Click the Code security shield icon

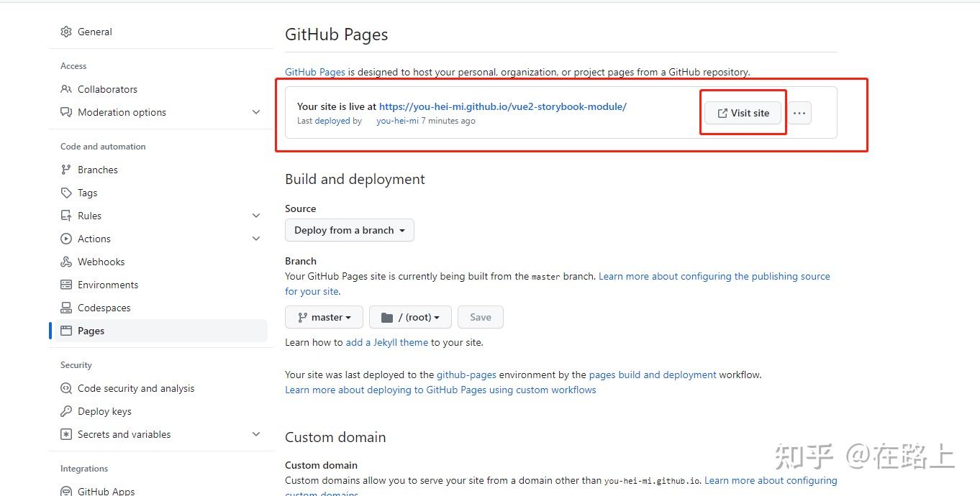point(66,388)
